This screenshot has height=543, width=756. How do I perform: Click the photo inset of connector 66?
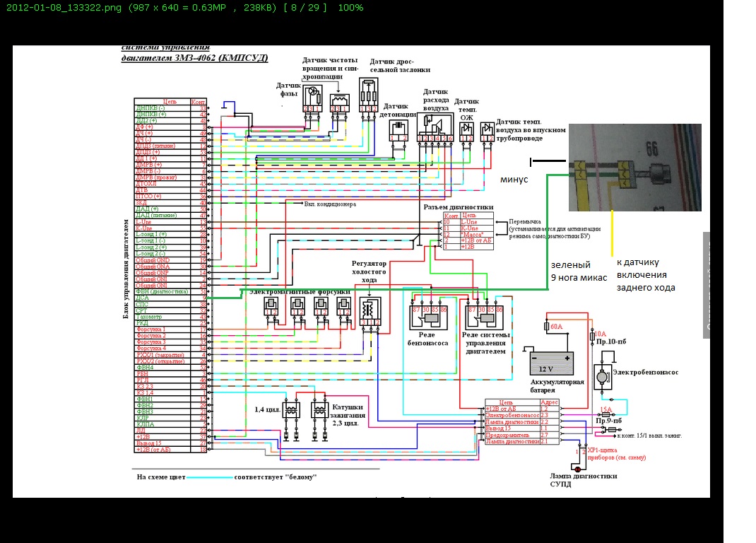coord(635,168)
